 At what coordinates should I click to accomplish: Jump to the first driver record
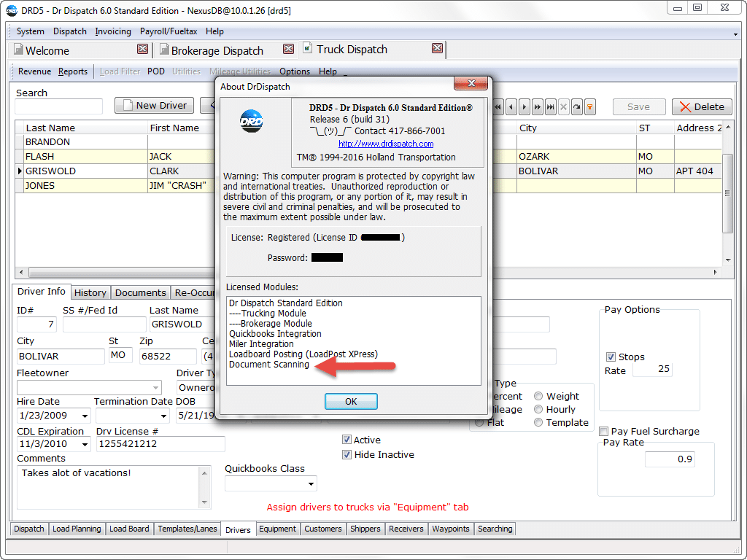tap(498, 106)
